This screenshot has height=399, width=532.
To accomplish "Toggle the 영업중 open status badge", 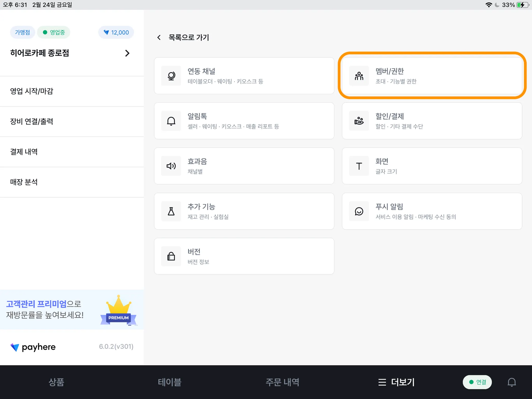I will tap(54, 32).
